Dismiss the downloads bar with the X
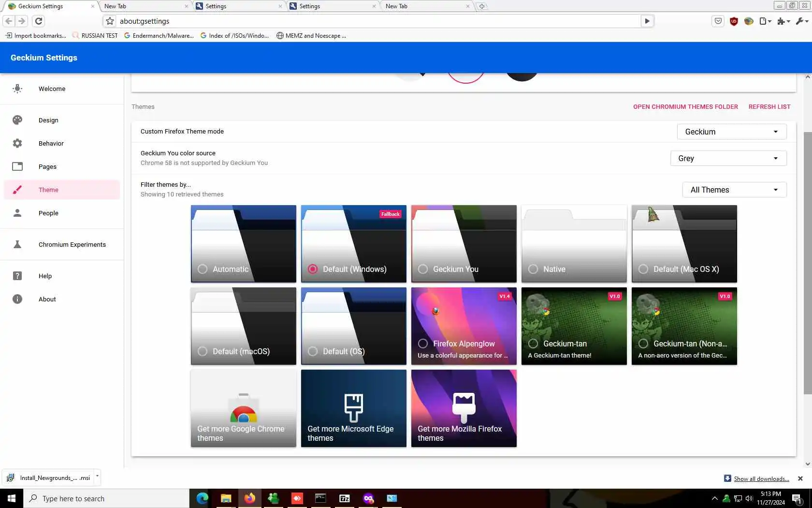 (800, 478)
